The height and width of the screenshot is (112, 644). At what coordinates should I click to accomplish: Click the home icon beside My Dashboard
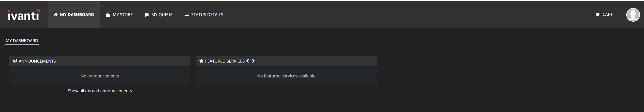[x=55, y=15]
